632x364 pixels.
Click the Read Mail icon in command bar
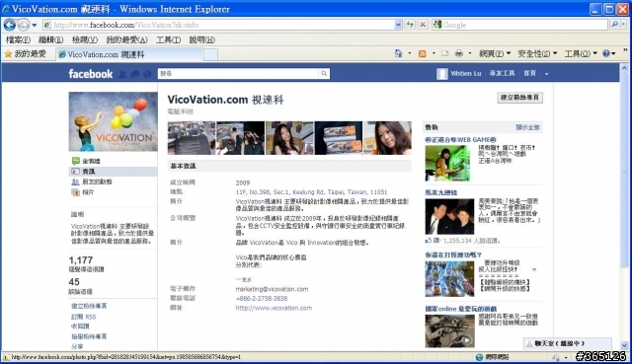pos(445,53)
